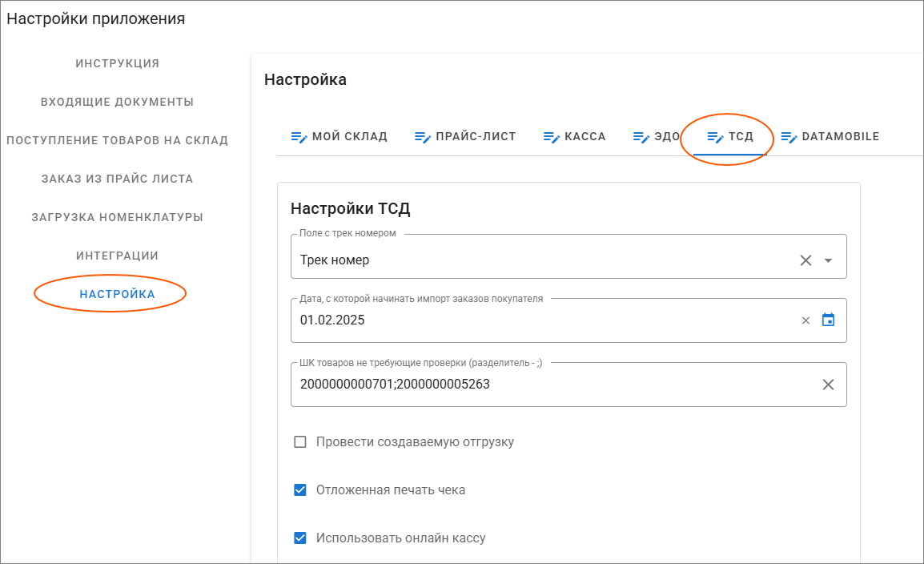The height and width of the screenshot is (564, 924).
Task: Expand the Поле с трек номером dropdown
Action: [x=829, y=260]
